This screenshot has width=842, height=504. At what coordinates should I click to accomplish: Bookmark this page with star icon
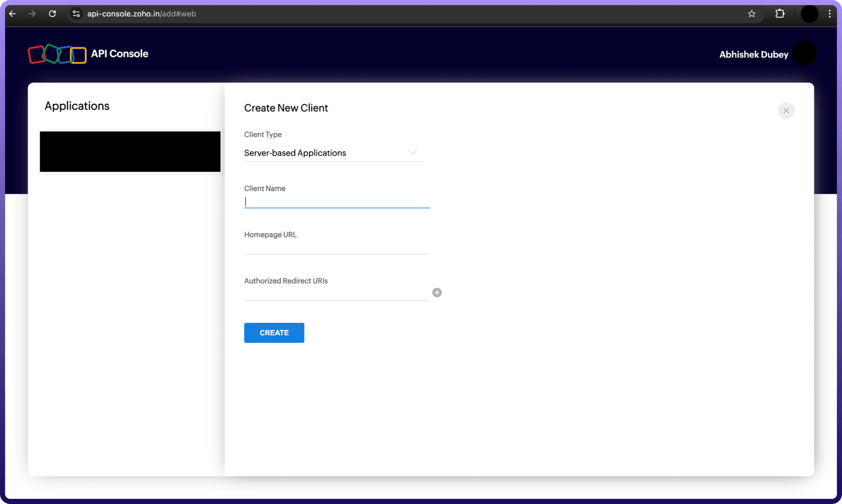coord(752,14)
